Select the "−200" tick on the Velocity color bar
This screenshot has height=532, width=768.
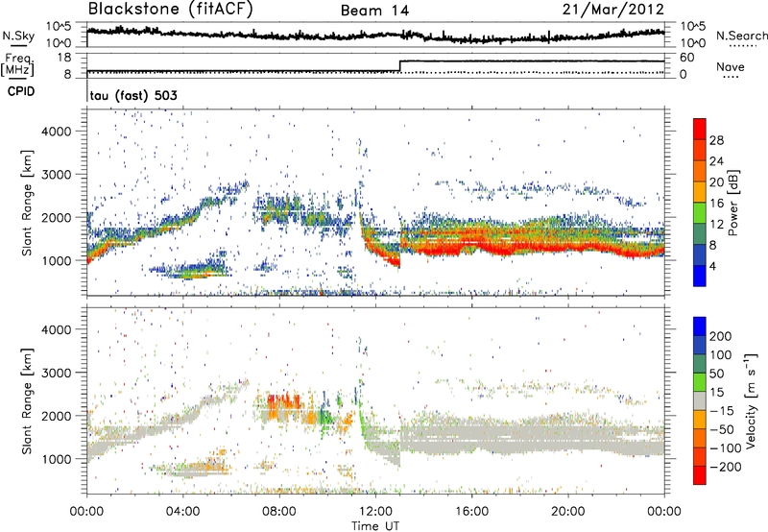click(x=725, y=467)
